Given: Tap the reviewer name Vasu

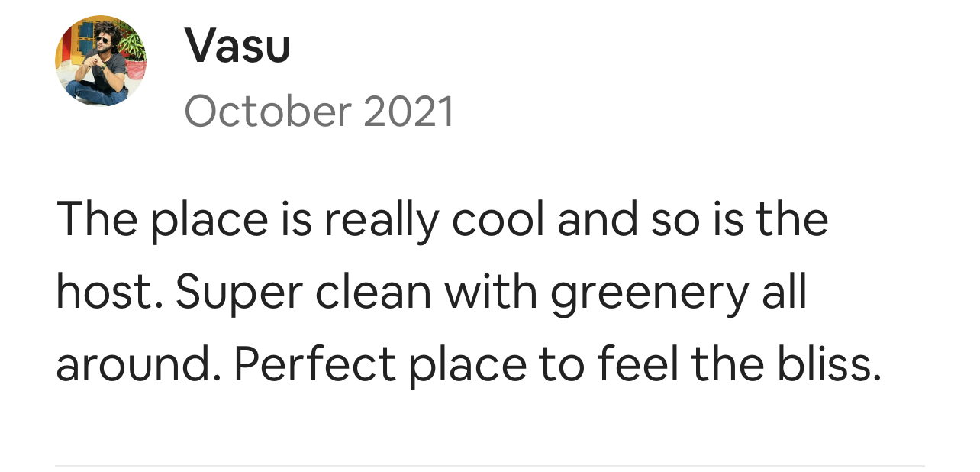Looking at the screenshot, I should pos(237,45).
